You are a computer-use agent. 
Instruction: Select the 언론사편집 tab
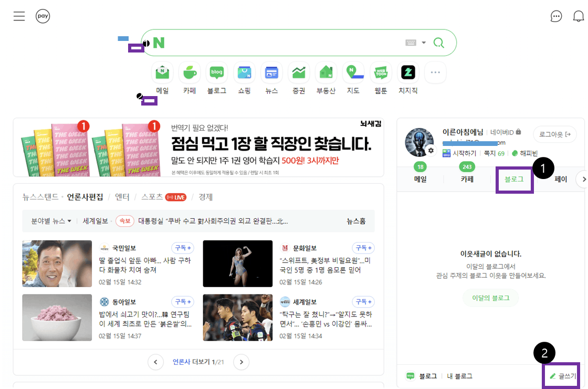pyautogui.click(x=85, y=197)
